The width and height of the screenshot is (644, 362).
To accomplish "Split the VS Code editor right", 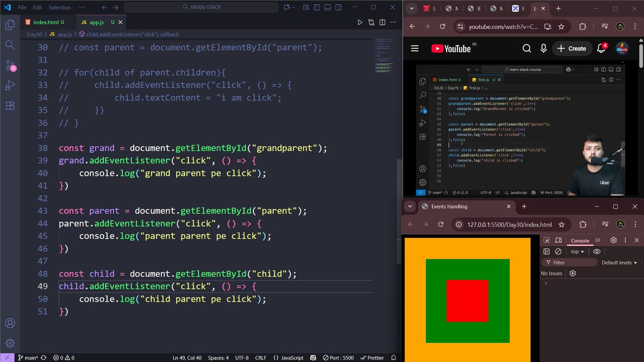I will (x=382, y=22).
